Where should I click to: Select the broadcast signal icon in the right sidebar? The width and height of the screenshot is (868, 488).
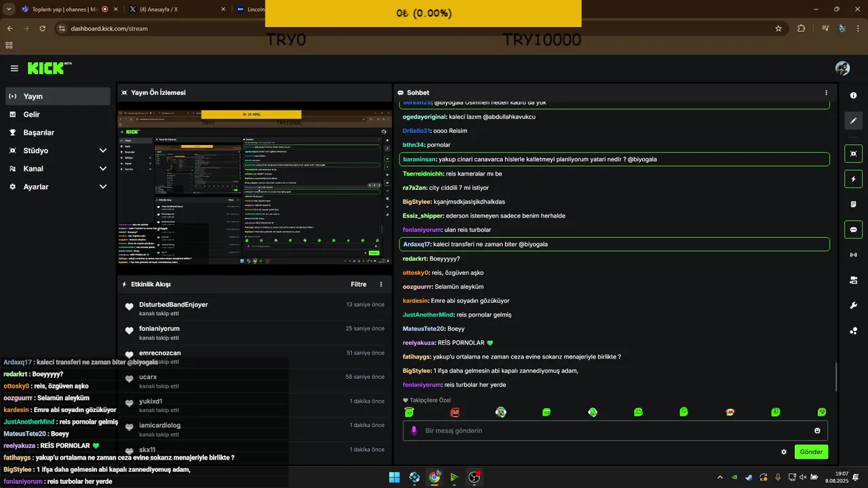tap(853, 255)
